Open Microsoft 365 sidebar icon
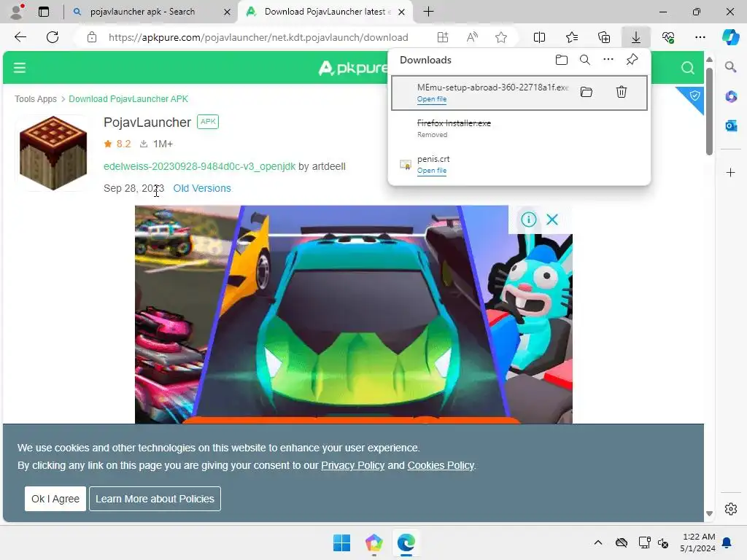Image resolution: width=747 pixels, height=560 pixels. (731, 97)
